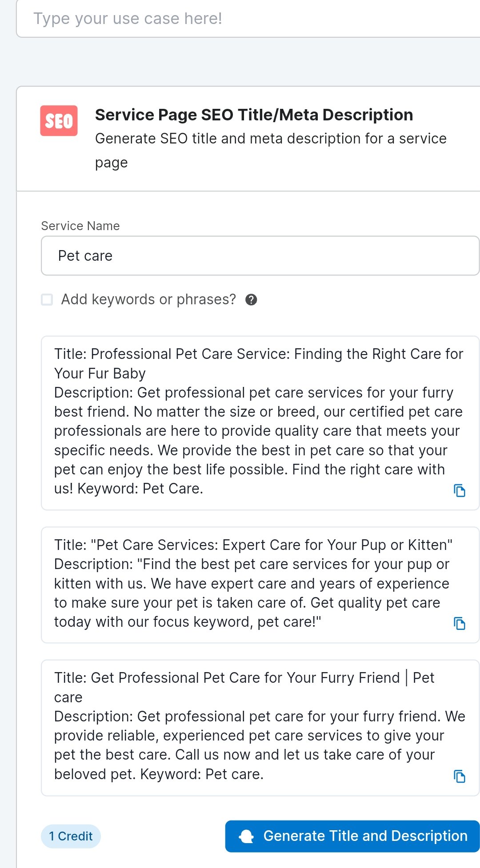This screenshot has height=868, width=480.
Task: Click the "Type your use case here!" field
Action: [249, 19]
